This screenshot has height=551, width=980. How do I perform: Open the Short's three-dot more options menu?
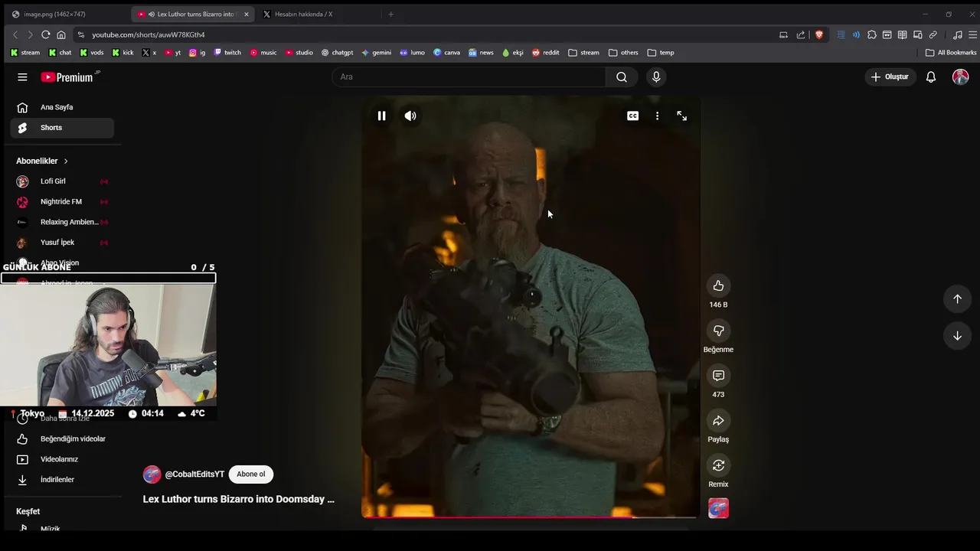[x=657, y=116]
